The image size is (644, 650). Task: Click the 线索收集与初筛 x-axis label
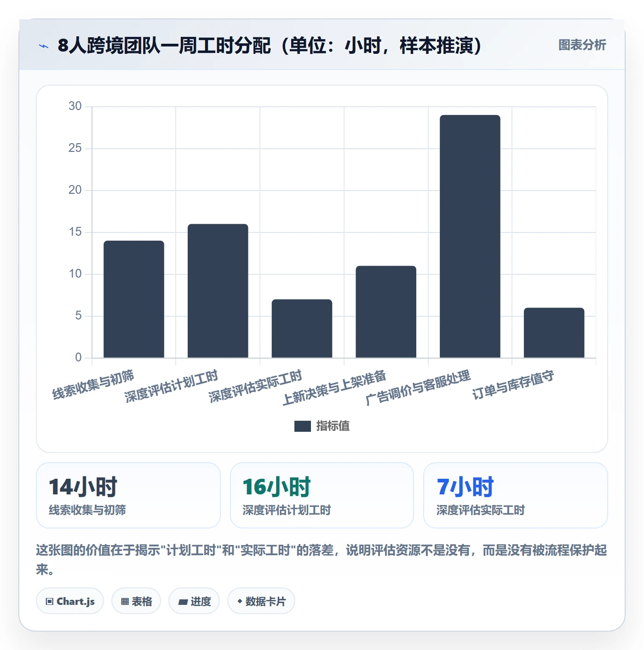93,385
